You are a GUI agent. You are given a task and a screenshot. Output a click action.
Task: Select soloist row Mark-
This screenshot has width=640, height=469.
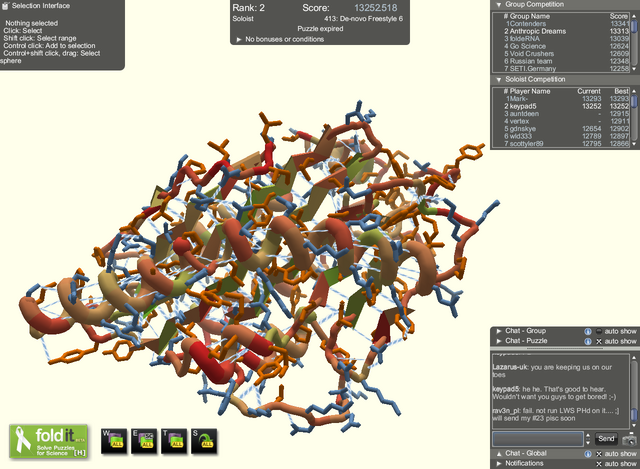562,99
